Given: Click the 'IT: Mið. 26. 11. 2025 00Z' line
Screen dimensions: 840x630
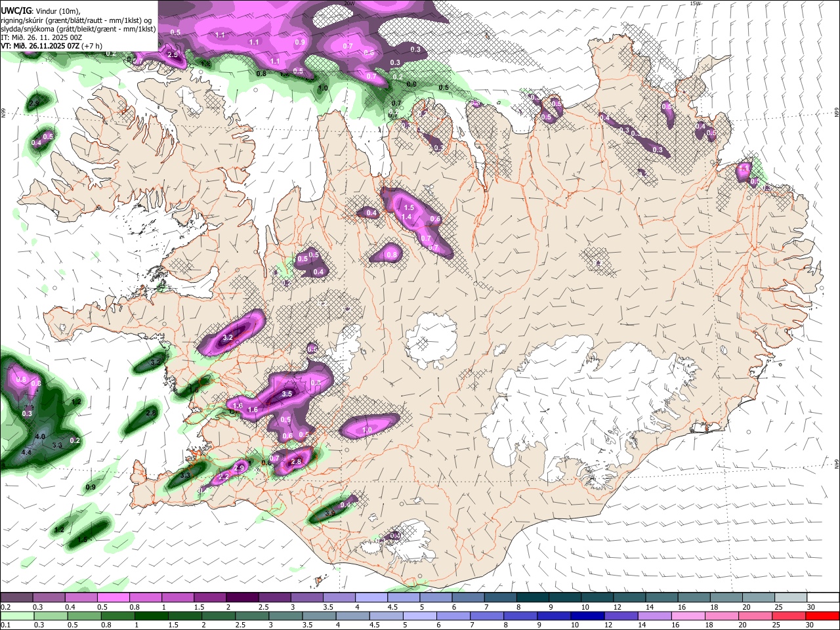Looking at the screenshot, I should point(41,37).
